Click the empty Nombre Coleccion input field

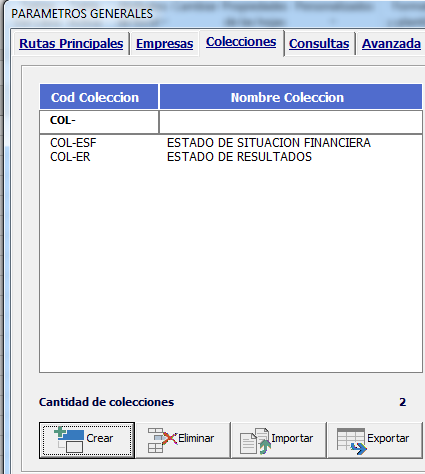(291, 122)
